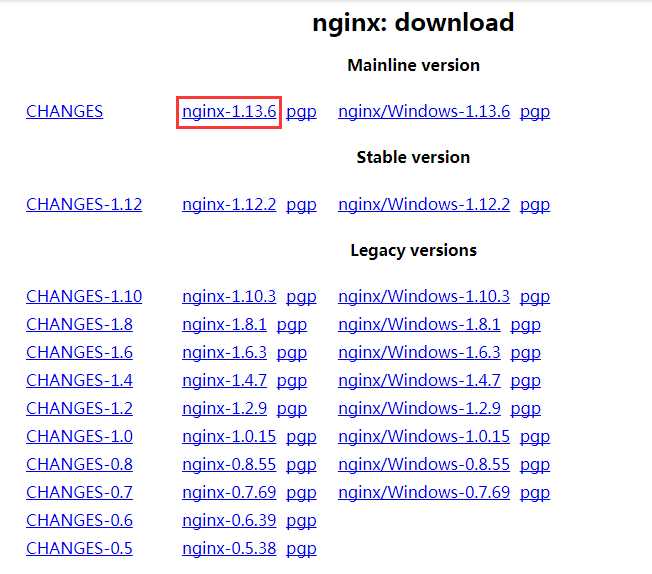Open pgp signature for nginx-0.5.38
652x574 pixels.
tap(301, 549)
